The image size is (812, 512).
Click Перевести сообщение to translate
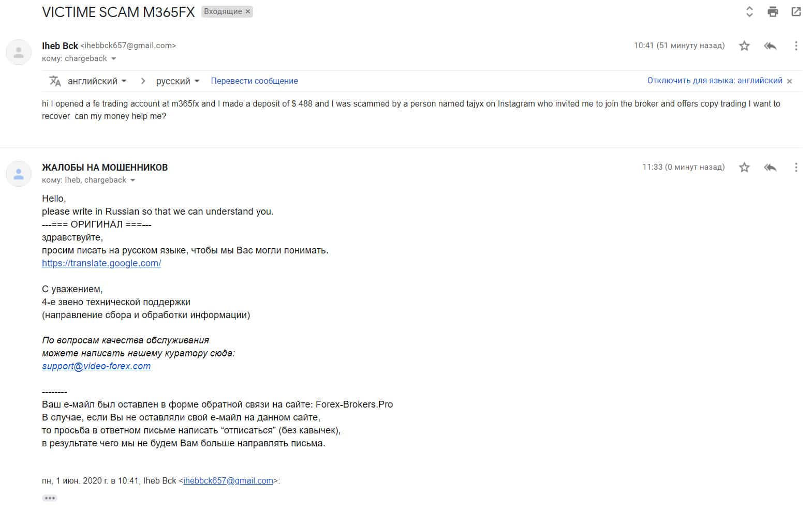pyautogui.click(x=254, y=81)
